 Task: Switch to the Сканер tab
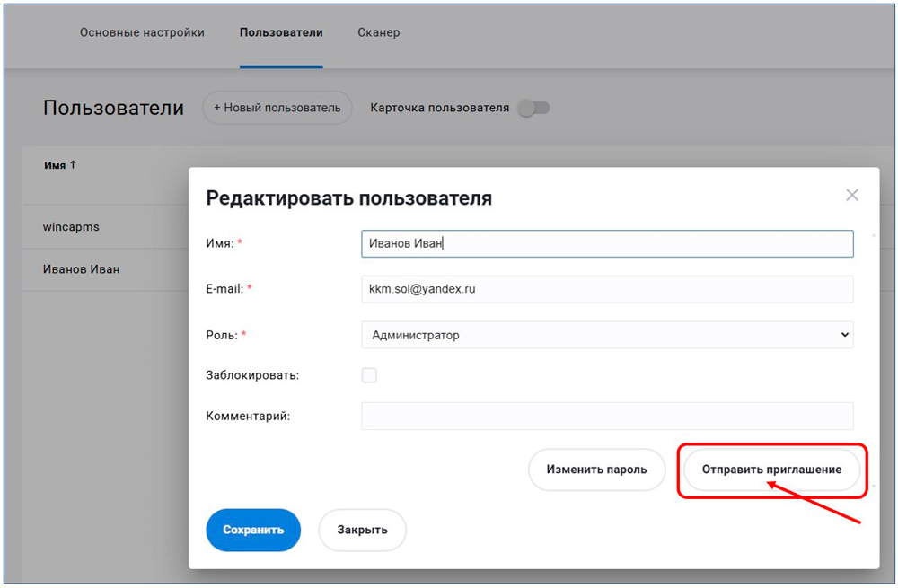[378, 32]
